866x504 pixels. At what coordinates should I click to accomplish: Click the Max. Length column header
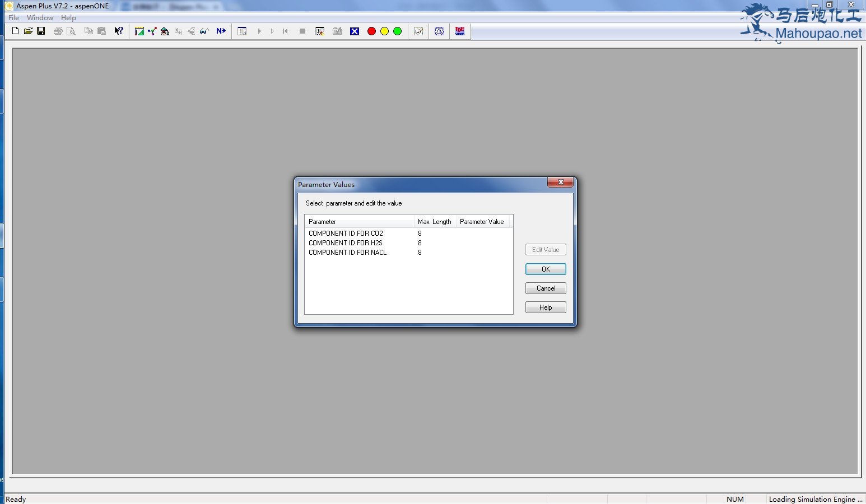click(x=435, y=222)
